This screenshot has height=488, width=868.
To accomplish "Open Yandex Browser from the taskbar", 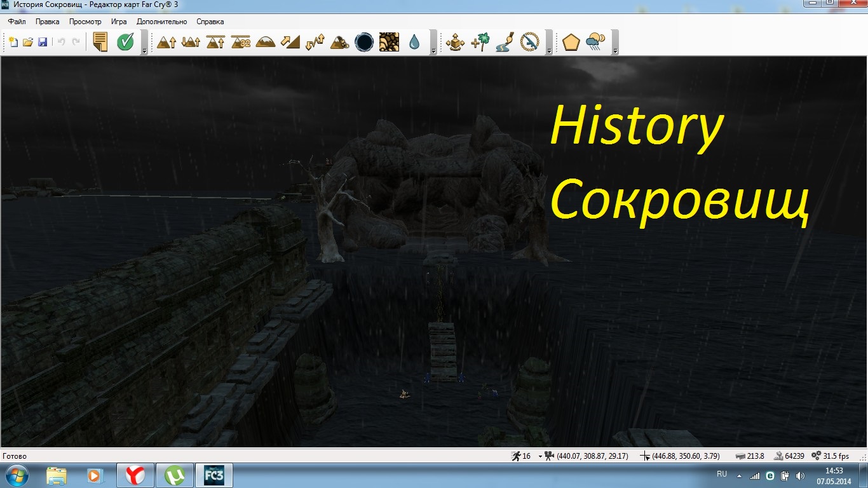I will 134,475.
